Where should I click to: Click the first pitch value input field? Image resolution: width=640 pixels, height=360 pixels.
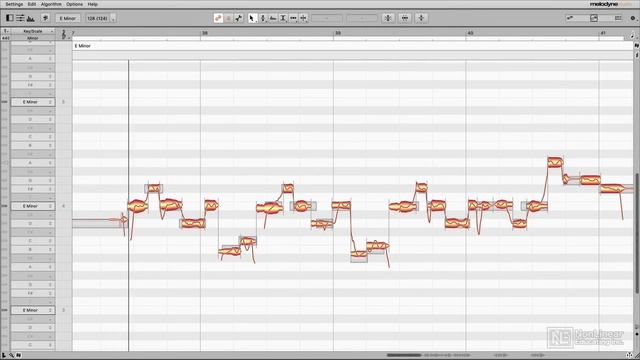point(327,18)
